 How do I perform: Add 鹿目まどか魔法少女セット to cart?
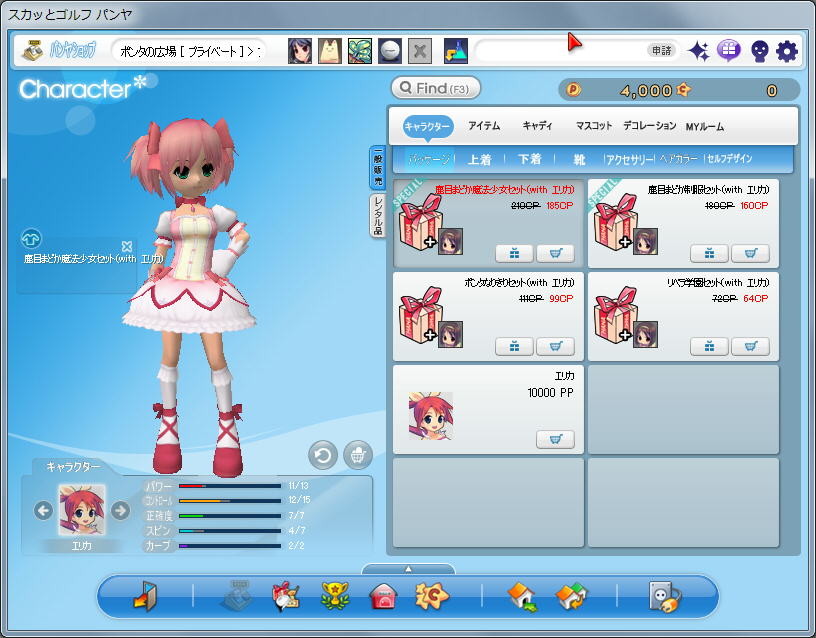point(555,253)
